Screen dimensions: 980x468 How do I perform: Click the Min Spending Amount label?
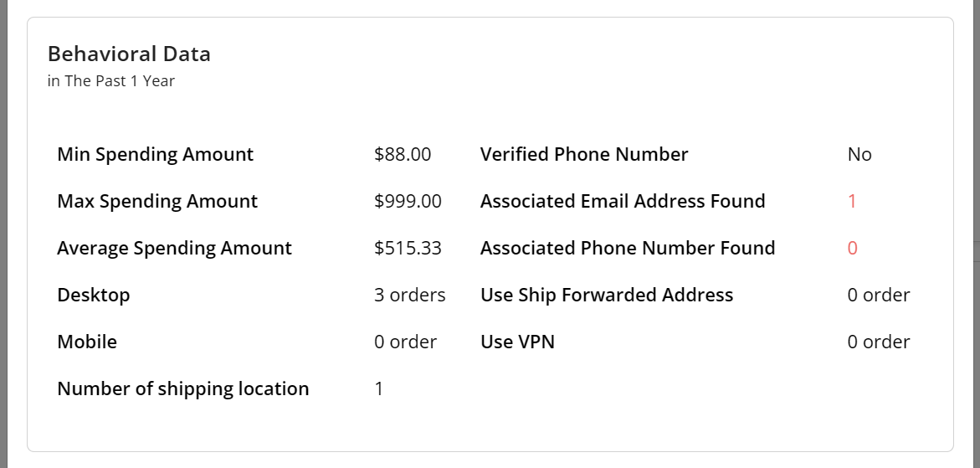point(155,154)
